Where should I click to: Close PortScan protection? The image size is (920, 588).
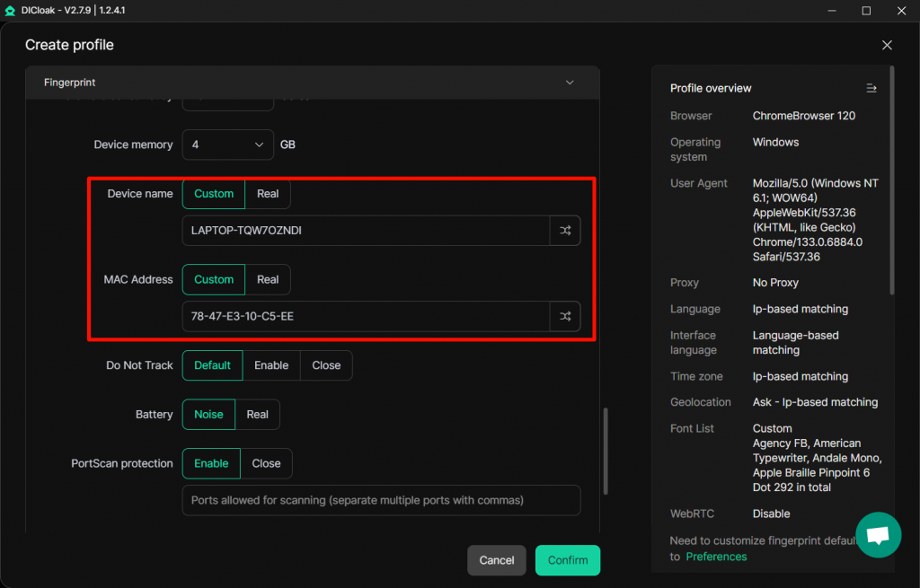tap(266, 464)
